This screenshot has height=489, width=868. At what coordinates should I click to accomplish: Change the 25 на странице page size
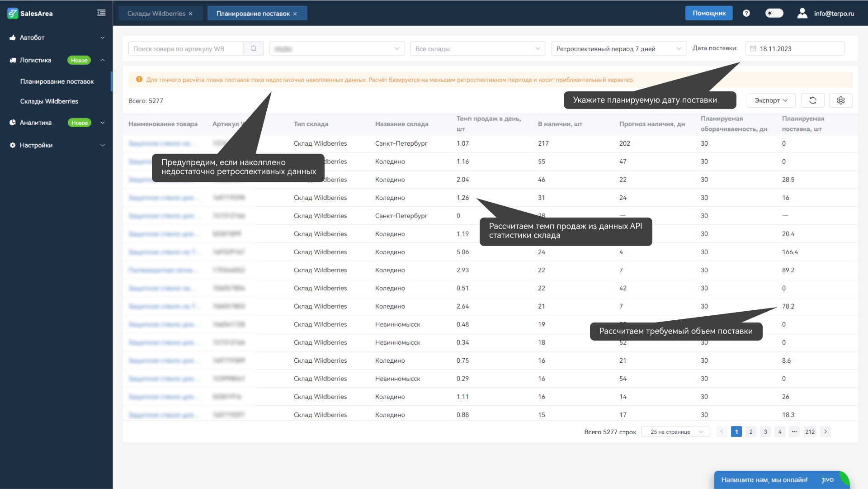click(675, 432)
